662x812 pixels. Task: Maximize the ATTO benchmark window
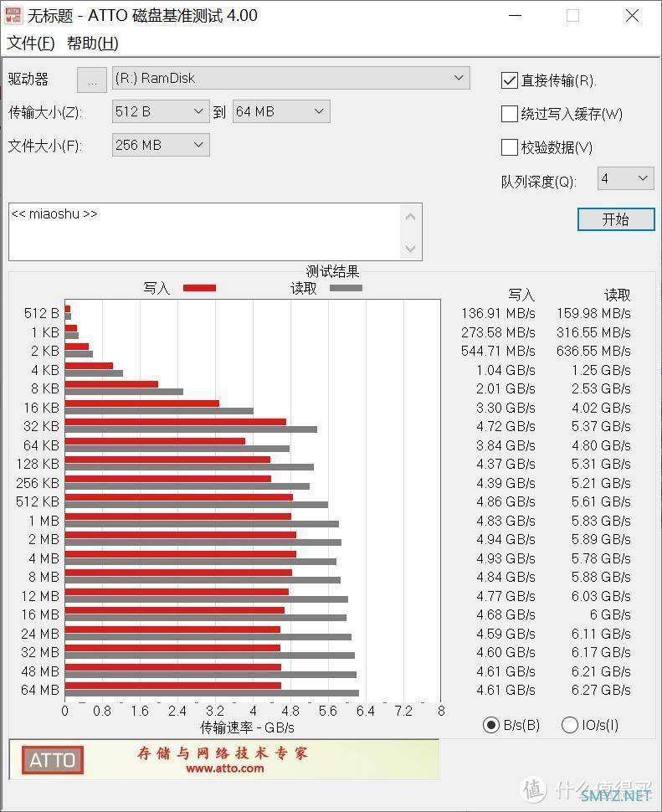[x=572, y=16]
